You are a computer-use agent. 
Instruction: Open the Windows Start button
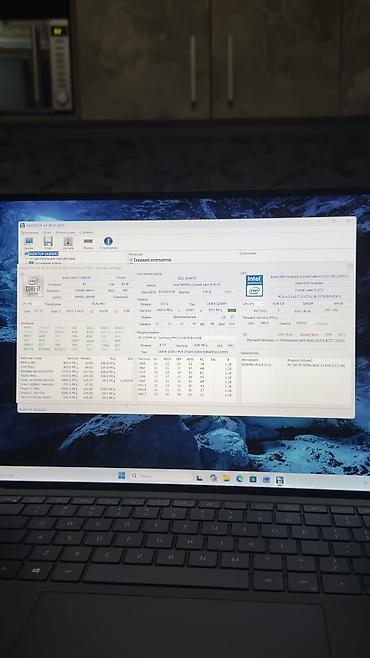pyautogui.click(x=122, y=475)
